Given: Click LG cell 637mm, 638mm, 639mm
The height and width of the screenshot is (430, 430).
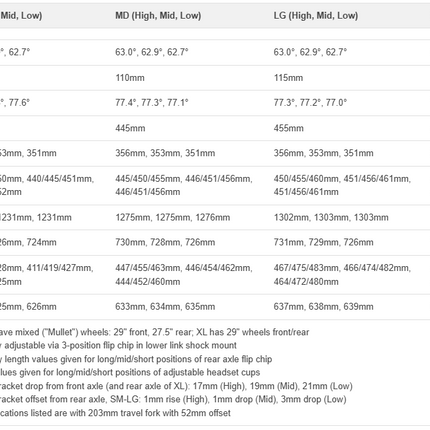Looking at the screenshot, I should pos(323,306).
